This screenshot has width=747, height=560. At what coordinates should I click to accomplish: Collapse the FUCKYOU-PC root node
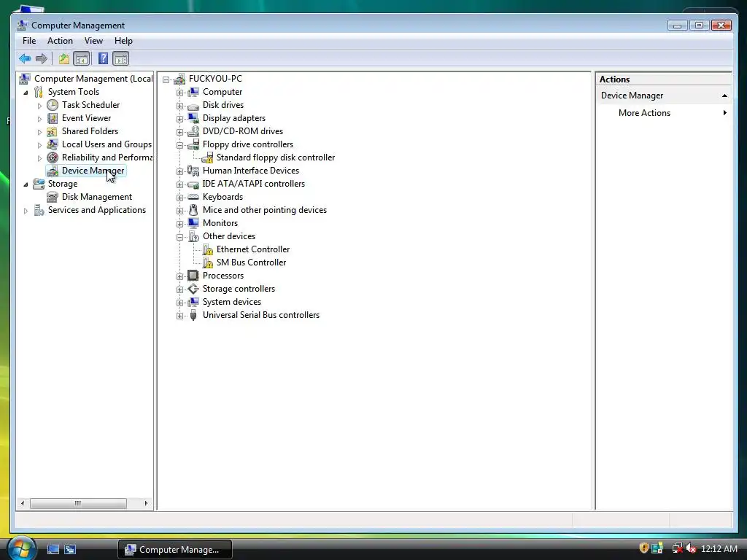[166, 79]
